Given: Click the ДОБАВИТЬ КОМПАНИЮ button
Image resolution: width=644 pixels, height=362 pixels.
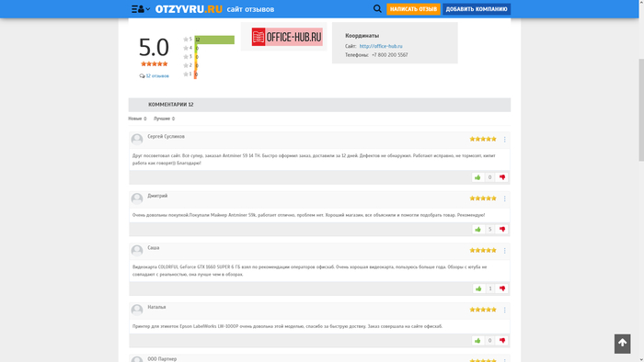Looking at the screenshot, I should [x=477, y=9].
